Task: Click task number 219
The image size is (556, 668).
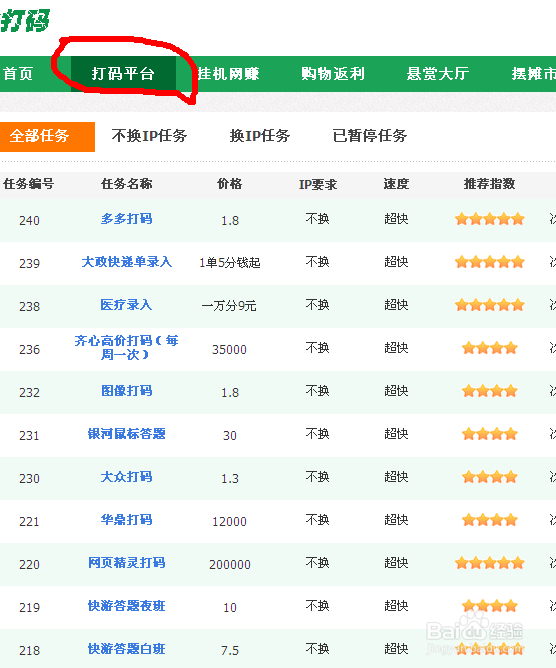Action: [x=29, y=608]
